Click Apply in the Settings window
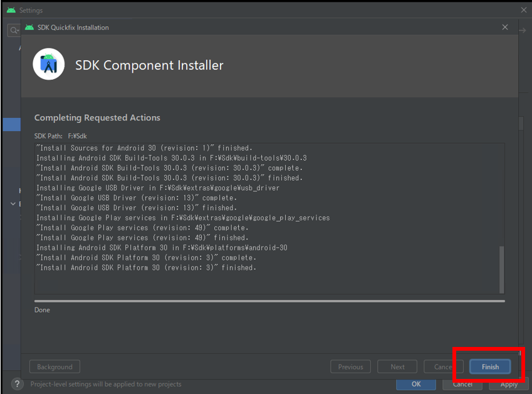The width and height of the screenshot is (532, 394). tap(509, 385)
